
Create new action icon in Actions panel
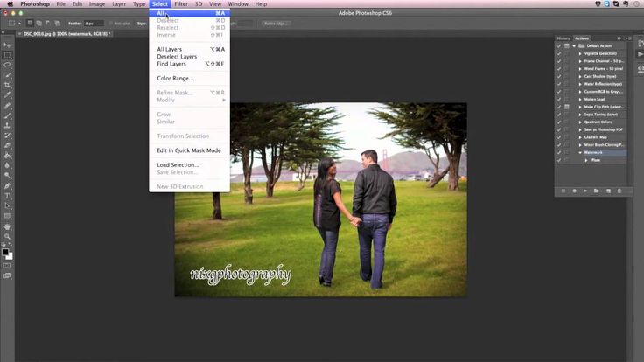click(608, 191)
